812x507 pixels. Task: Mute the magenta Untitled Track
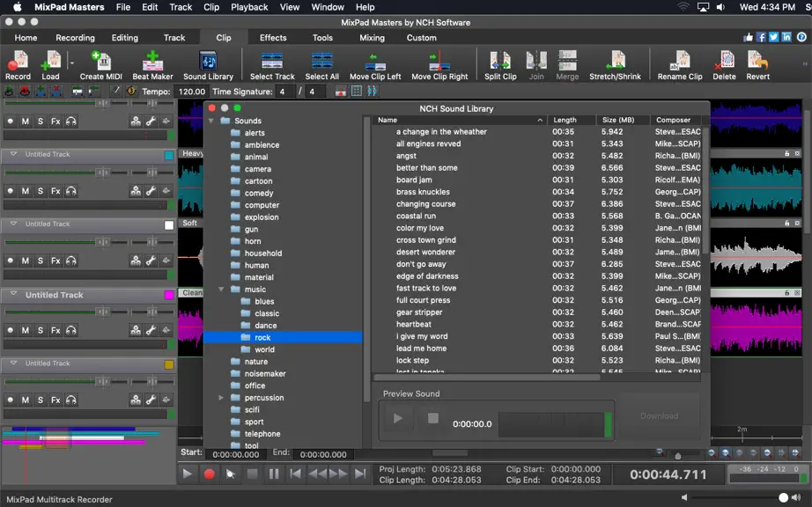(26, 330)
